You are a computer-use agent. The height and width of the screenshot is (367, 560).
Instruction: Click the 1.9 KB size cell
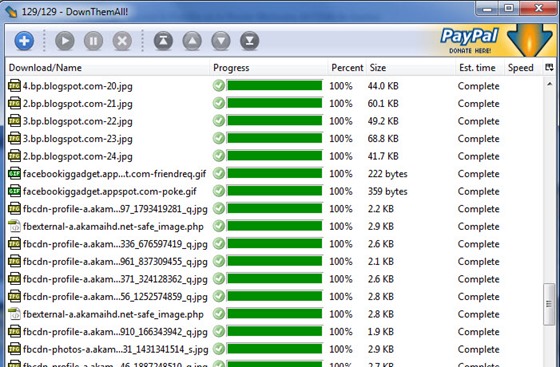click(x=380, y=332)
